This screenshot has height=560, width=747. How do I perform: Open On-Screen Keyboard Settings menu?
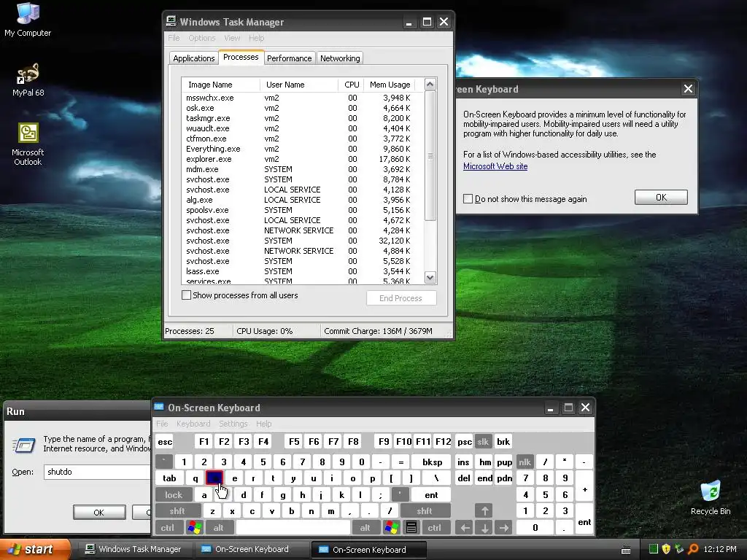[233, 424]
